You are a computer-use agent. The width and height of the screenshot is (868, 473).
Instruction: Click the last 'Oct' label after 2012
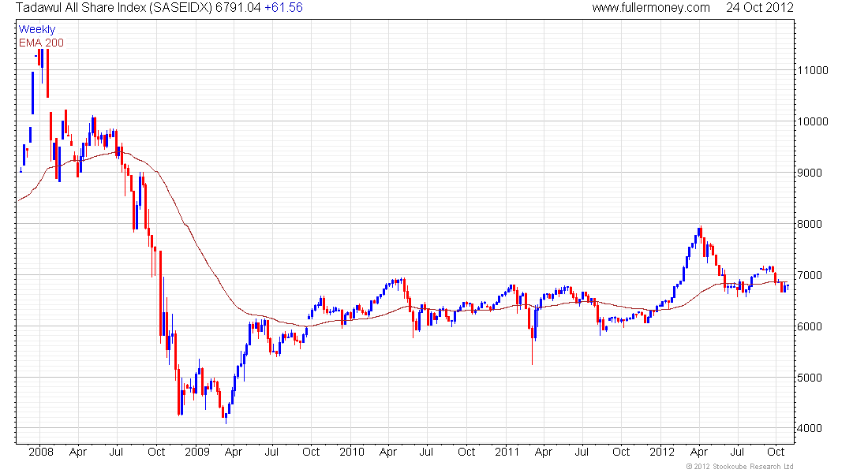pos(776,452)
